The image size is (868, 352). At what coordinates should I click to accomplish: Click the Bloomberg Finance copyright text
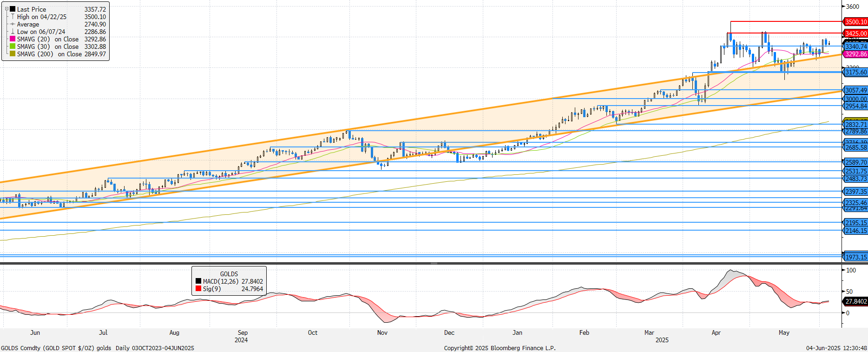pyautogui.click(x=500, y=348)
